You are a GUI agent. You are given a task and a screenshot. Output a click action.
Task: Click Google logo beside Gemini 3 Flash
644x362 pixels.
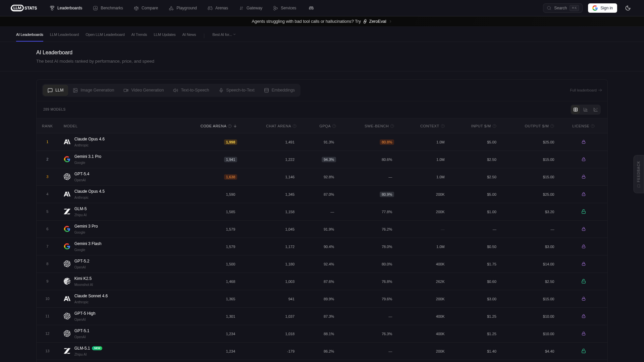click(x=67, y=246)
